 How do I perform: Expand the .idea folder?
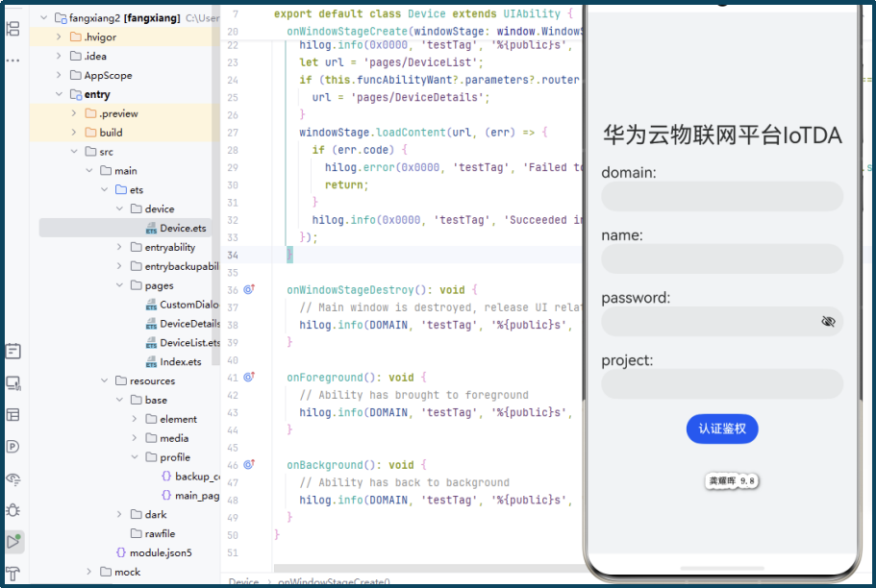59,56
